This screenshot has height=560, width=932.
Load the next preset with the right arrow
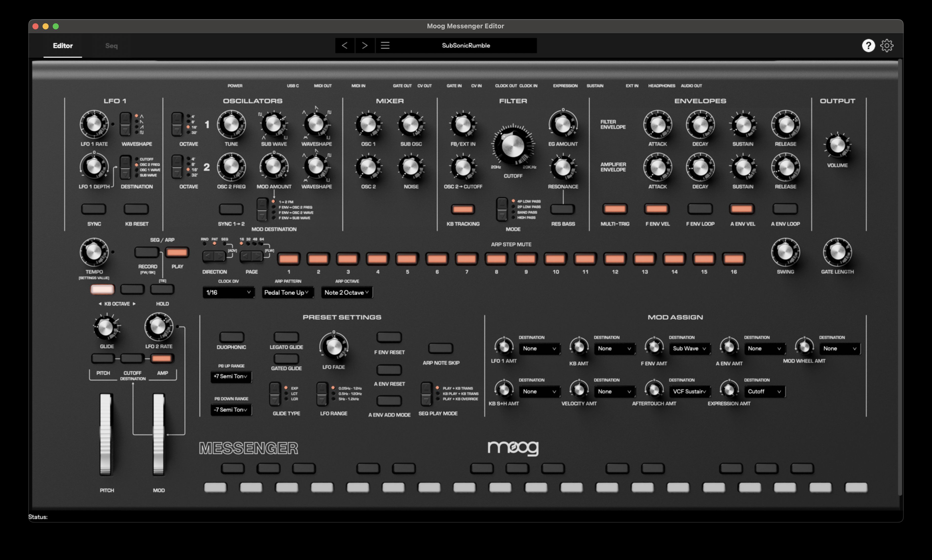(365, 45)
